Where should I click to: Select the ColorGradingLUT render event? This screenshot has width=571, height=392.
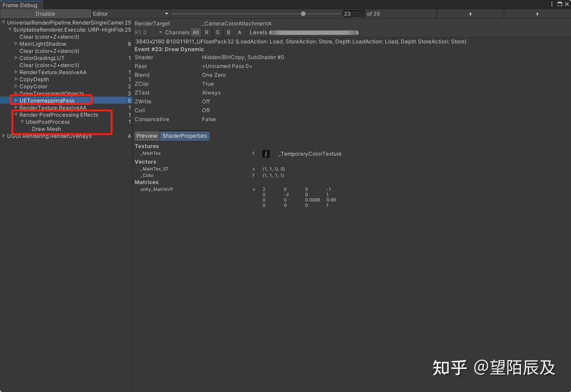[x=42, y=58]
